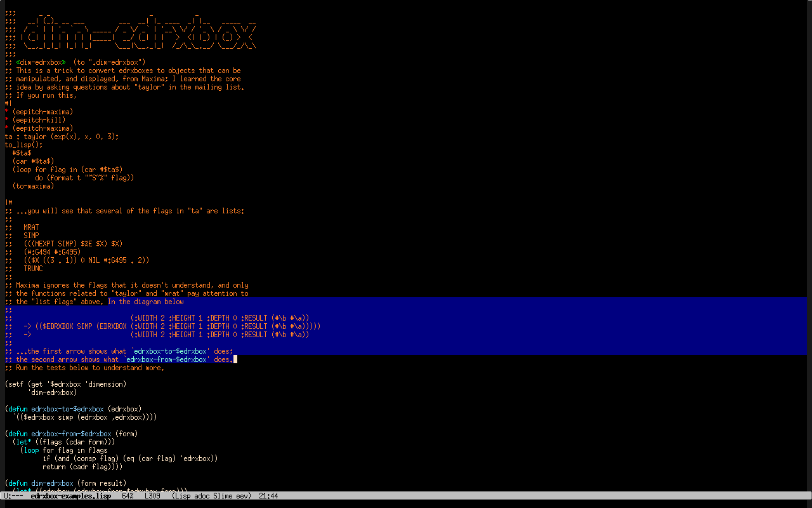This screenshot has width=812, height=508.
Task: Click the L309 line number indicator
Action: pos(152,496)
